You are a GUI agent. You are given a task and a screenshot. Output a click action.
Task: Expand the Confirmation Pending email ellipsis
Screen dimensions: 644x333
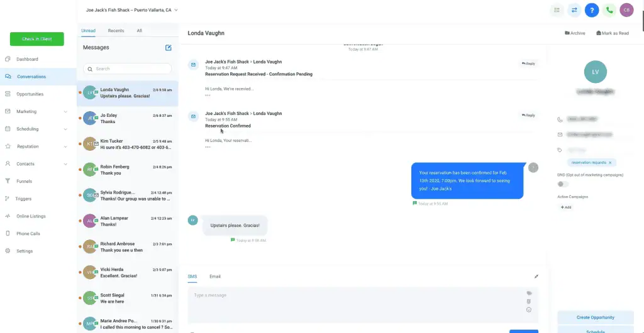tap(208, 95)
